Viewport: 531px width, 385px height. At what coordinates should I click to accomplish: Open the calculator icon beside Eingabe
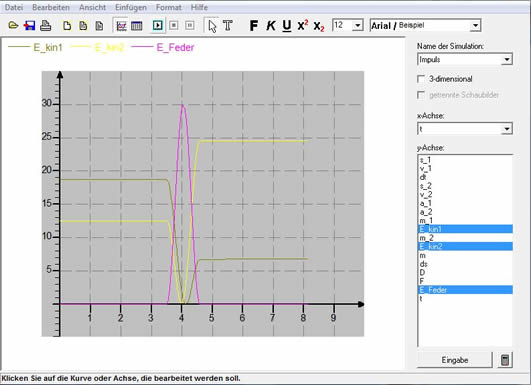tap(505, 360)
